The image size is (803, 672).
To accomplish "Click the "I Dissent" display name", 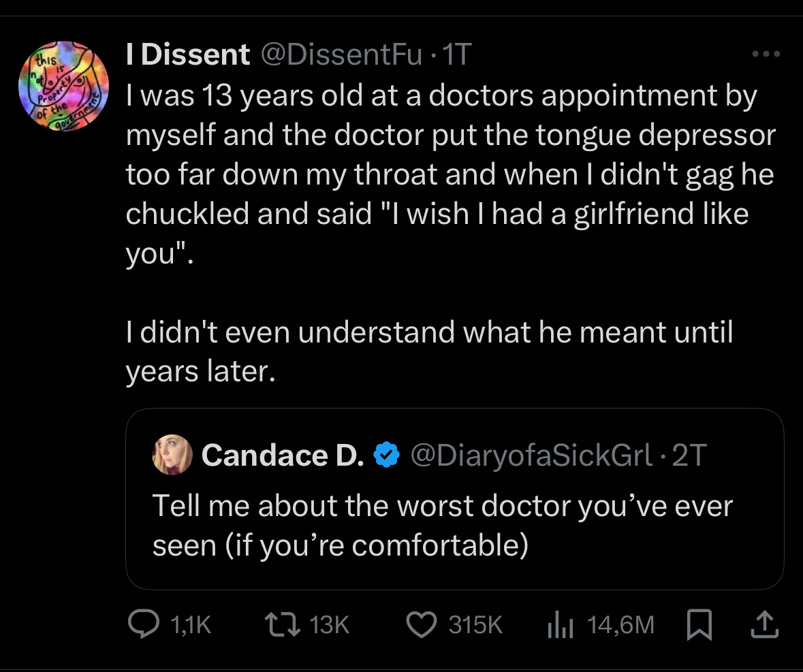I will (x=188, y=55).
